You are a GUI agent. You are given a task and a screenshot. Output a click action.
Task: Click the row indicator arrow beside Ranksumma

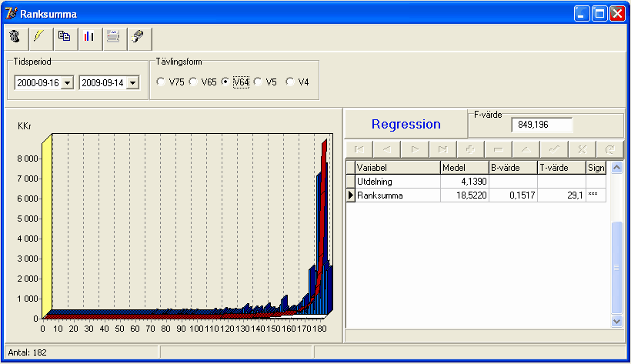tap(350, 195)
